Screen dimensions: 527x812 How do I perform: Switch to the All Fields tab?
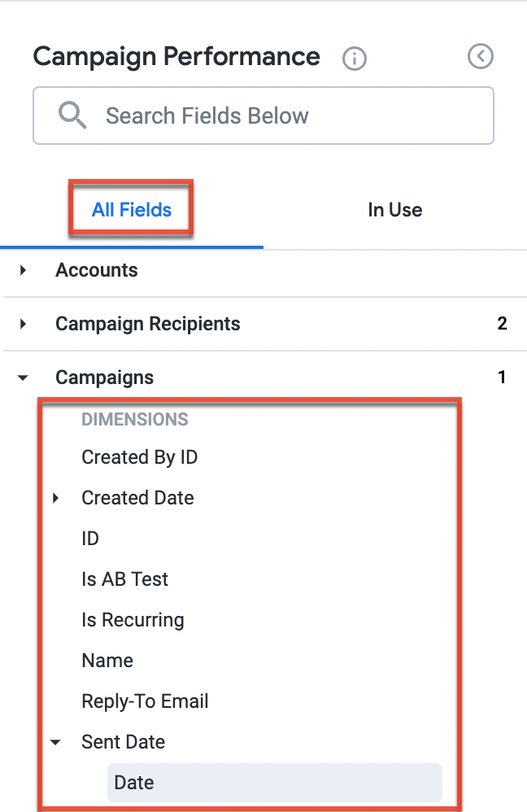coord(132,210)
